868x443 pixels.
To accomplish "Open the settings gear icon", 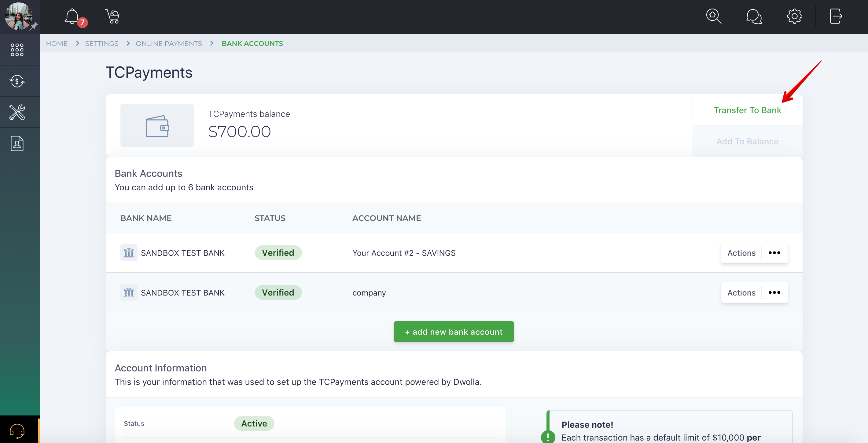I will click(x=795, y=16).
